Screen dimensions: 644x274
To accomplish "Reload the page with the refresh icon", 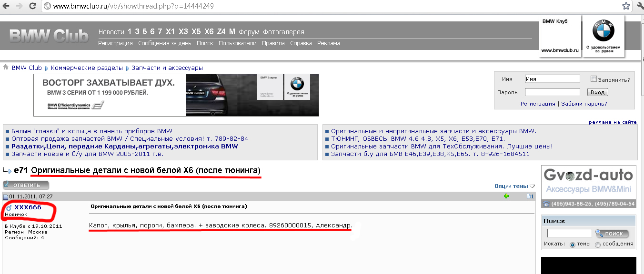I will tap(32, 6).
